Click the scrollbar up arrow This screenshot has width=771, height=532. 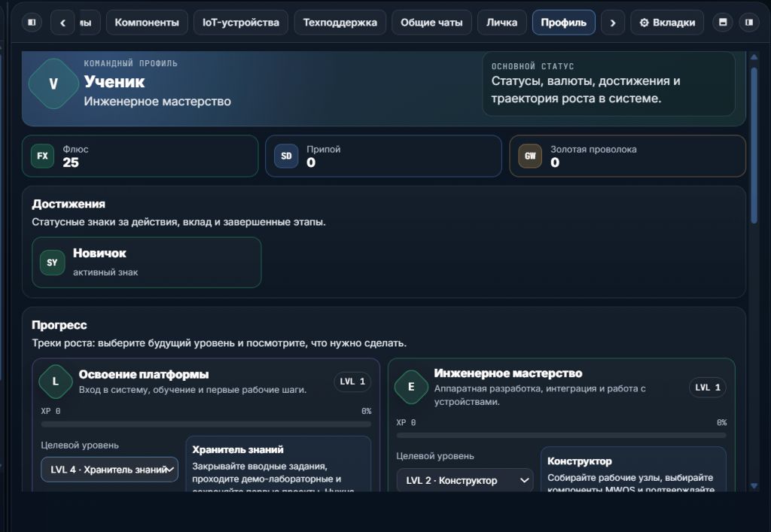[x=754, y=57]
